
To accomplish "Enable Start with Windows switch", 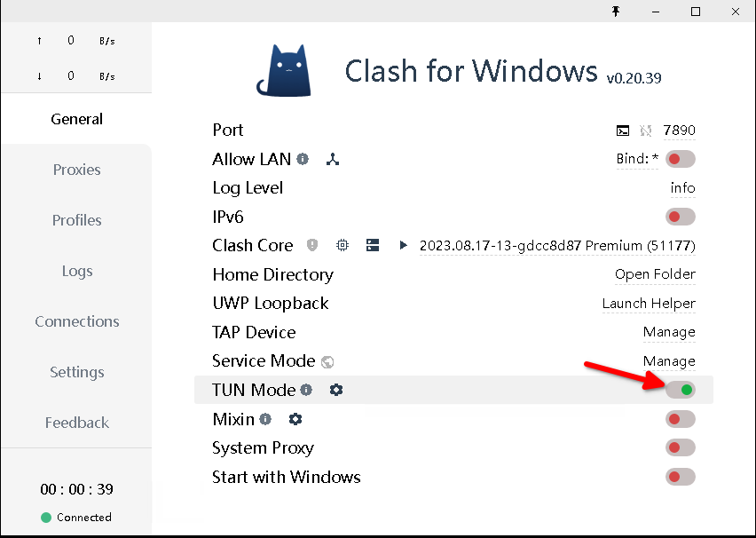I will (x=681, y=478).
